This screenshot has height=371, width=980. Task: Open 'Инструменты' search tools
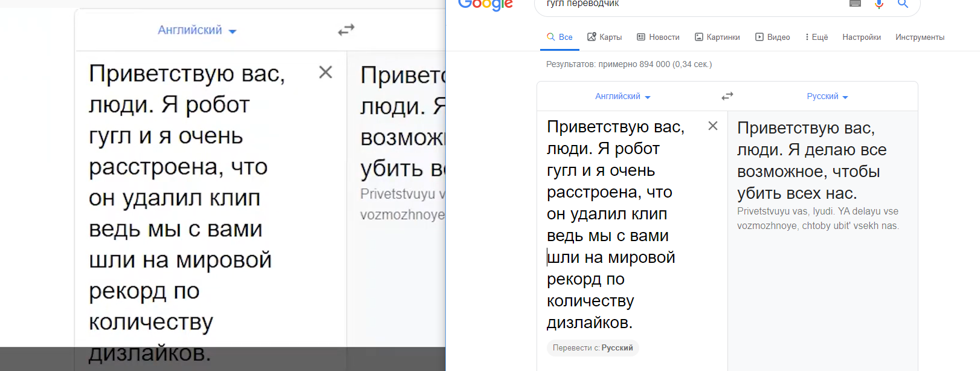point(920,37)
